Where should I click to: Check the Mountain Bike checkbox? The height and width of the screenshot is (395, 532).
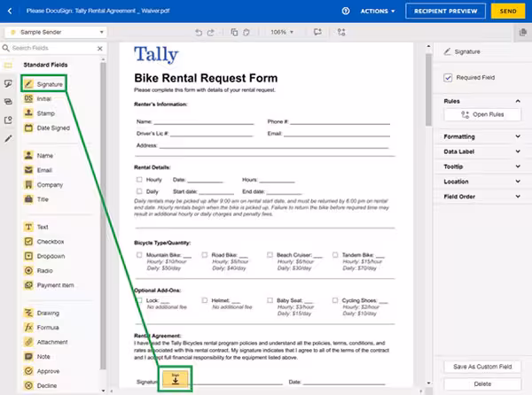(139, 255)
